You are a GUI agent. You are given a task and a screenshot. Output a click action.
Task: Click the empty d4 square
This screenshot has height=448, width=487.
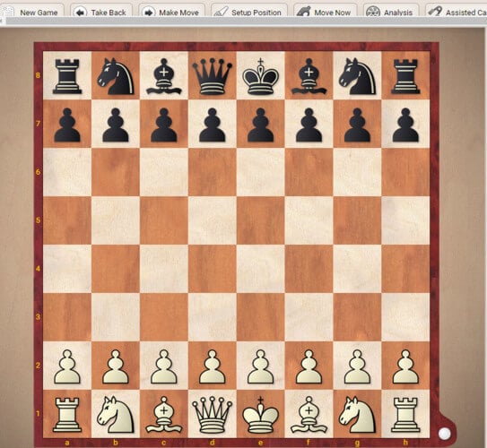point(213,269)
